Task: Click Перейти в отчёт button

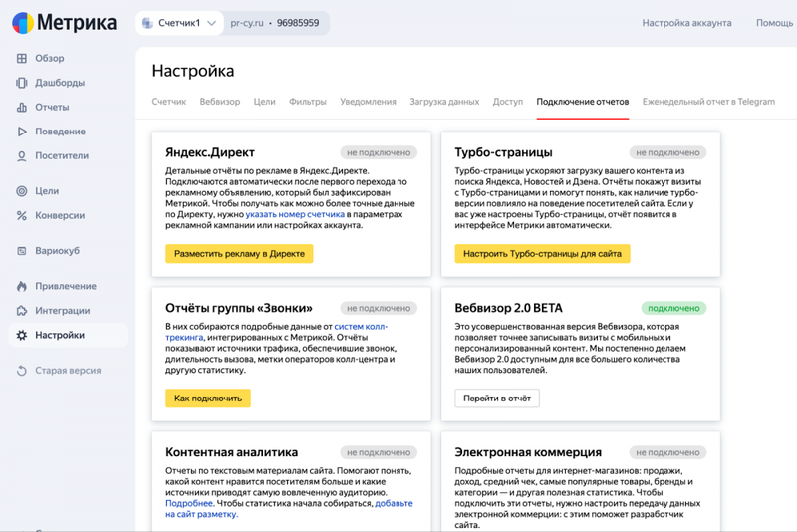Action: [497, 398]
